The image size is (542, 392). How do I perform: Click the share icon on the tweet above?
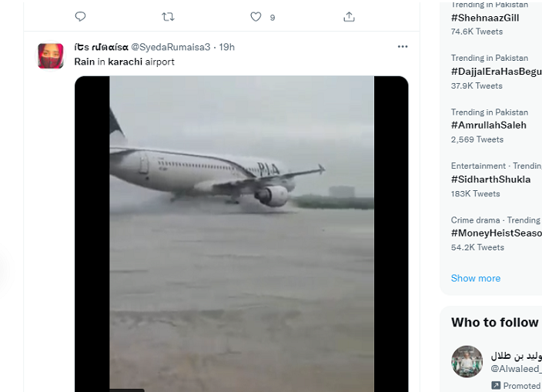pos(349,16)
